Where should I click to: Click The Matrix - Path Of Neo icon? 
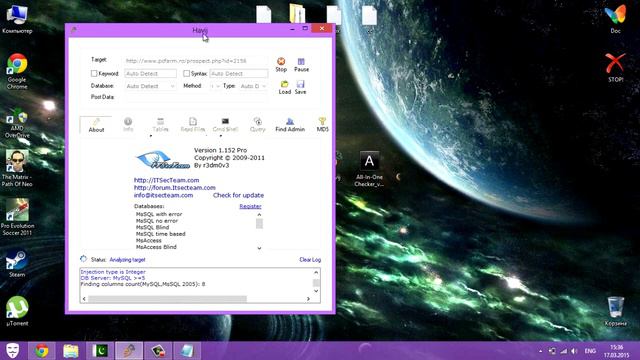point(17,168)
